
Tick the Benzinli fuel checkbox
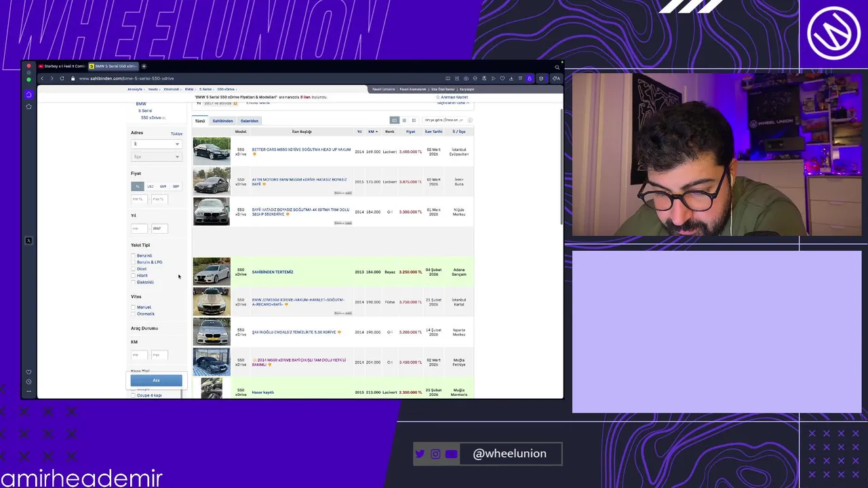[x=134, y=256]
